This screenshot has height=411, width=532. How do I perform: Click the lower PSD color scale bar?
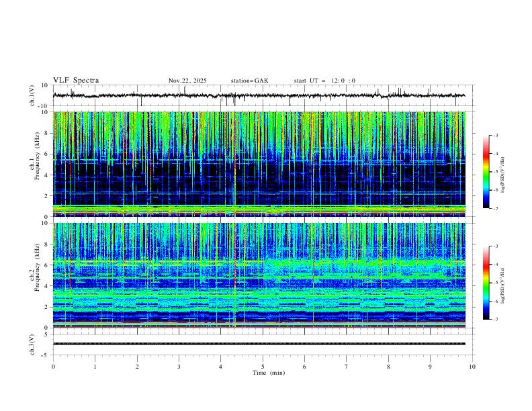[486, 283]
